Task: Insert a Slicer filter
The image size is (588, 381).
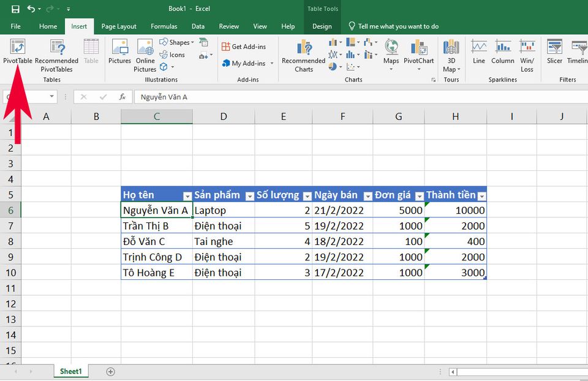Action: 554,51
